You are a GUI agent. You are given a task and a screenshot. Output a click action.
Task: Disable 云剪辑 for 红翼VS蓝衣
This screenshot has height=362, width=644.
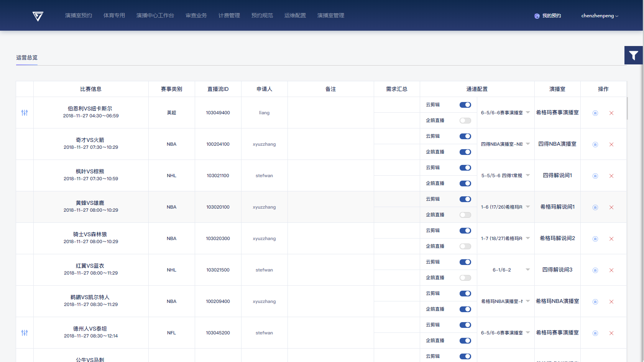coord(465,262)
